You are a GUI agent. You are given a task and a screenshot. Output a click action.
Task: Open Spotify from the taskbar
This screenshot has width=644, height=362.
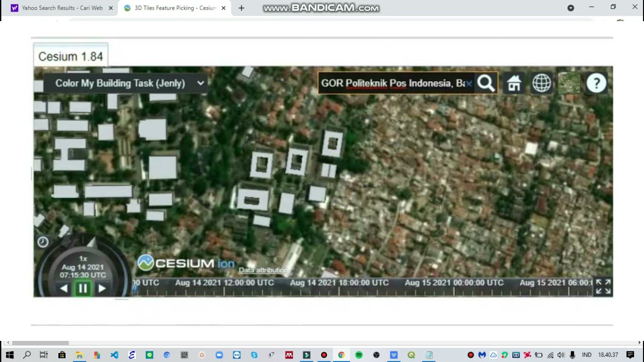tap(359, 355)
